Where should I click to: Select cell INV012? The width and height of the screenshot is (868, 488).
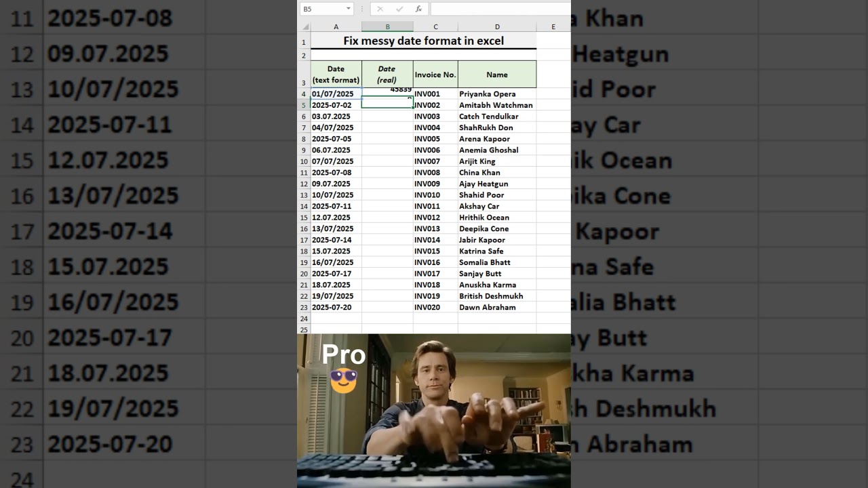point(435,218)
